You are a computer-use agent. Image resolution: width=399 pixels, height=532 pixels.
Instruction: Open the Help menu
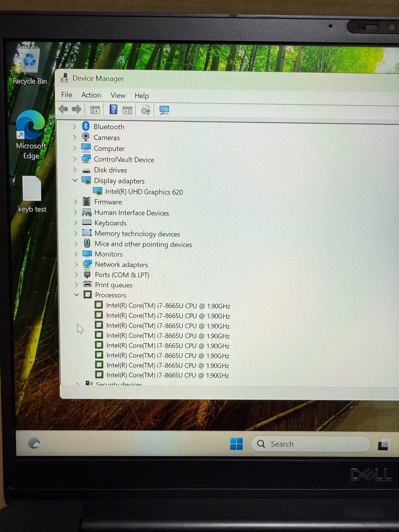[142, 96]
